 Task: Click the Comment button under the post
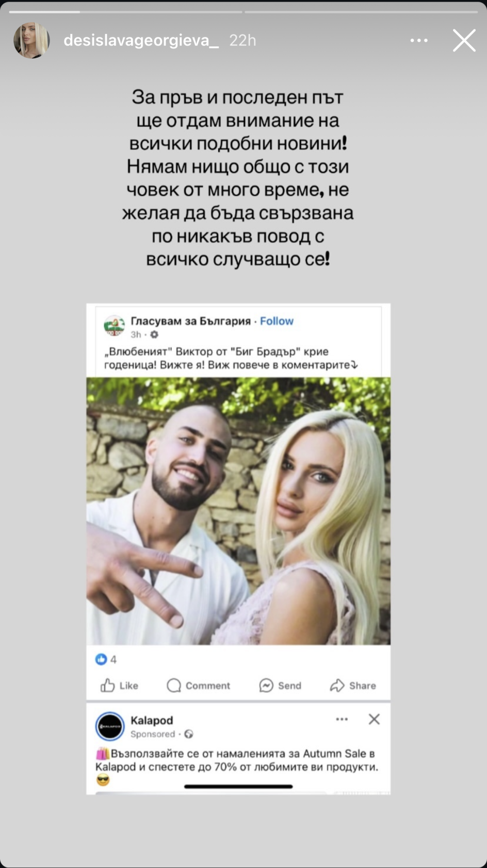pyautogui.click(x=199, y=686)
